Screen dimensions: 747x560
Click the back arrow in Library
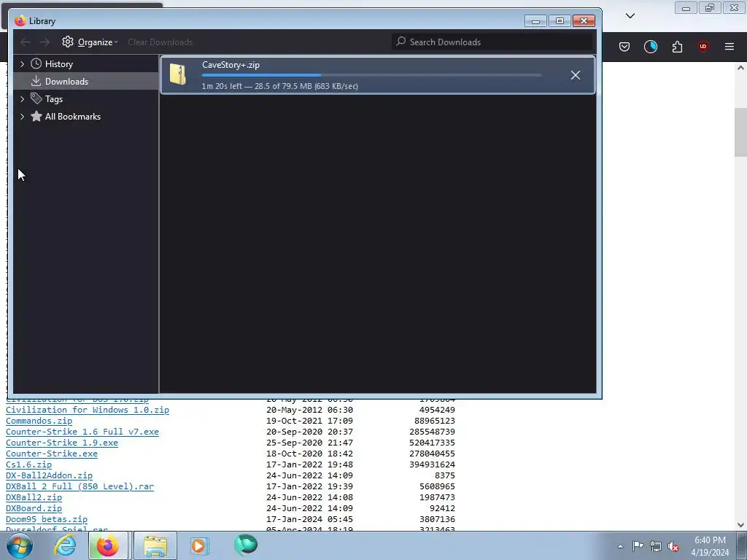[x=26, y=42]
